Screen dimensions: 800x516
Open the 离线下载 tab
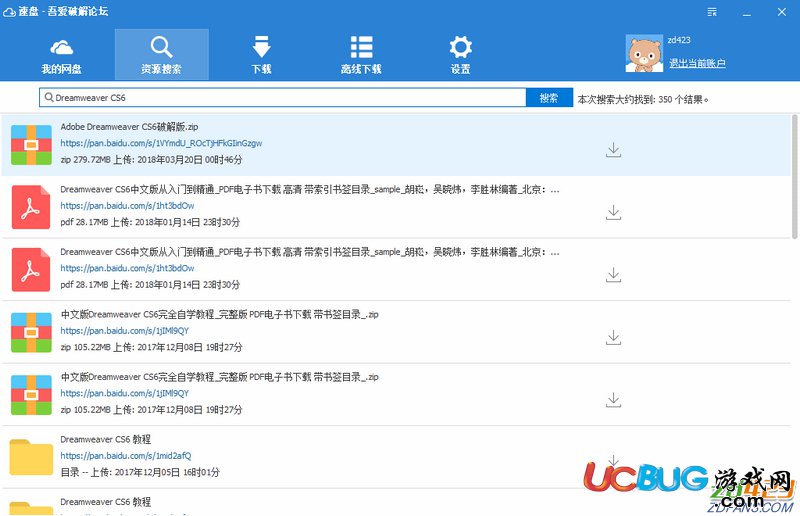(x=361, y=55)
